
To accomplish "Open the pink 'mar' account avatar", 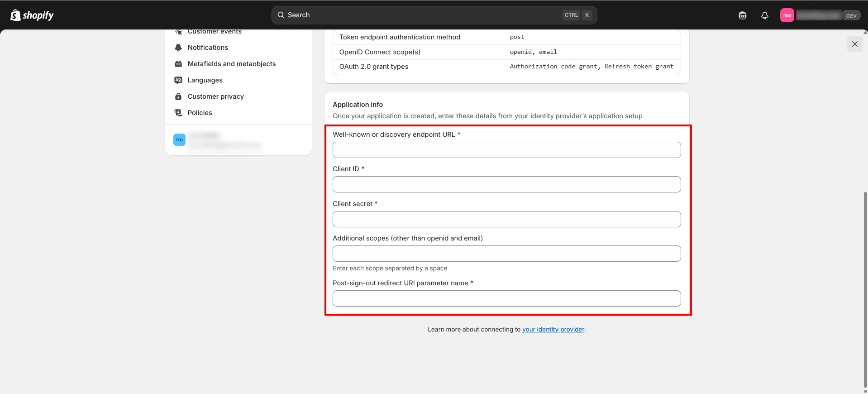I will pyautogui.click(x=787, y=15).
